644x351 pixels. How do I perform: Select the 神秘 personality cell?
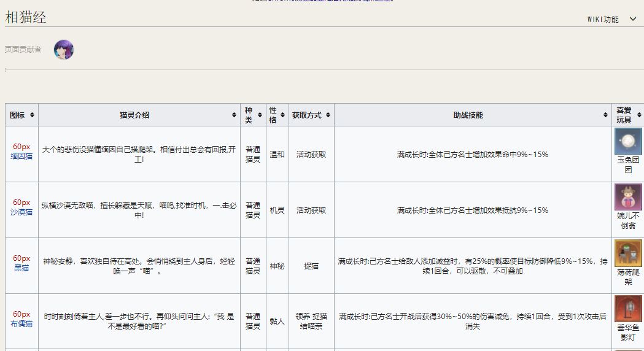(277, 266)
